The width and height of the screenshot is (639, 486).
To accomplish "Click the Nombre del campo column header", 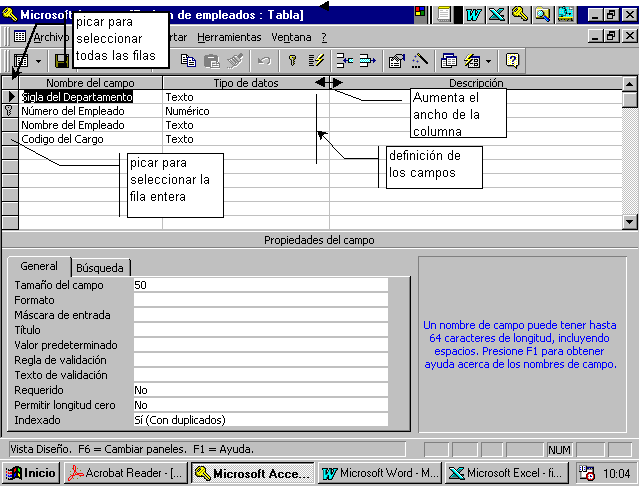I will pyautogui.click(x=90, y=83).
